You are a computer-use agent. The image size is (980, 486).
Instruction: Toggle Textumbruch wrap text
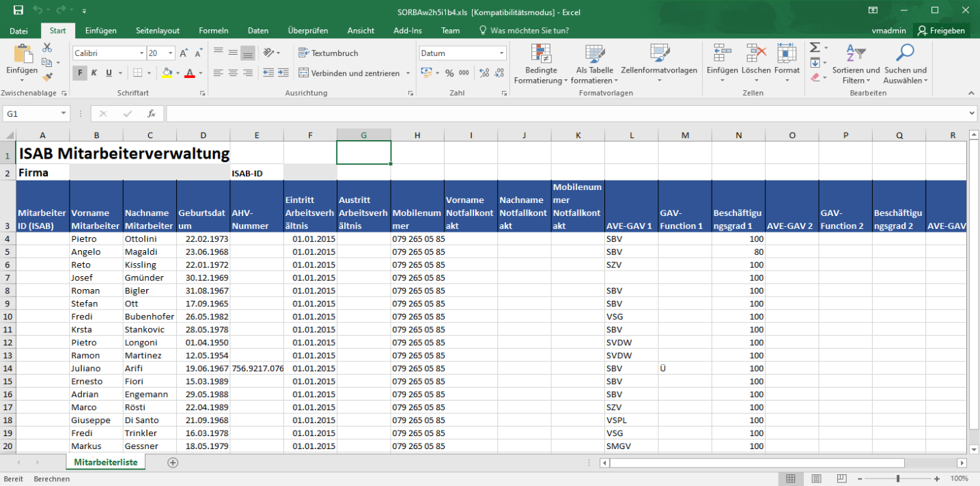pos(328,53)
